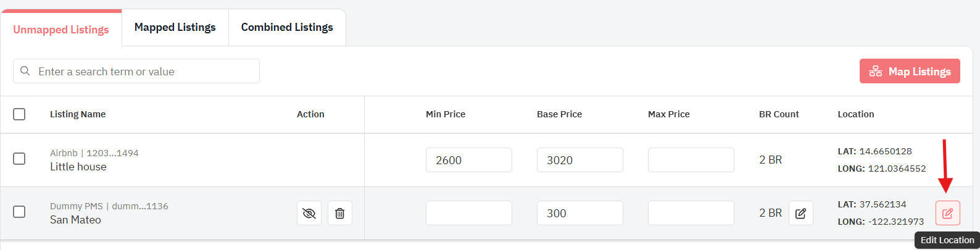Click Base Price field showing 3020
Screen dimensions: 980x250
pos(580,160)
